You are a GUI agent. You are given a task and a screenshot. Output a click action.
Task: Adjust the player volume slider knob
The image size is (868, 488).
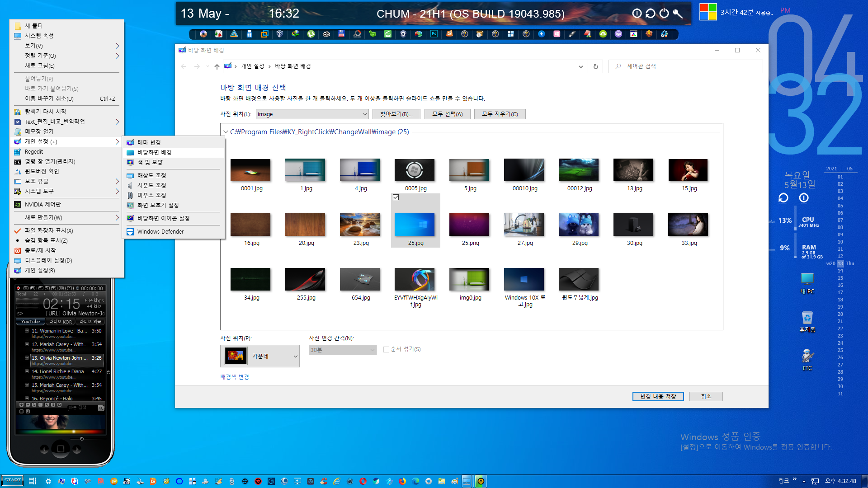[81, 439]
